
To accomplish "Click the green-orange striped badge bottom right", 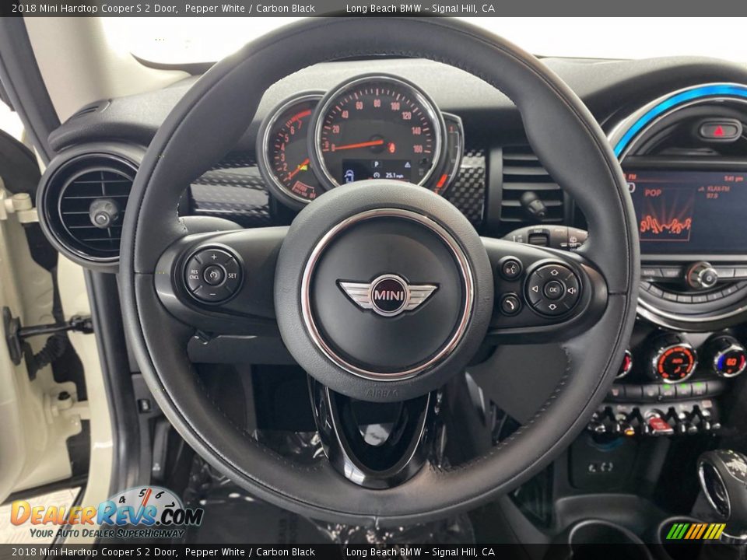I will [x=696, y=531].
